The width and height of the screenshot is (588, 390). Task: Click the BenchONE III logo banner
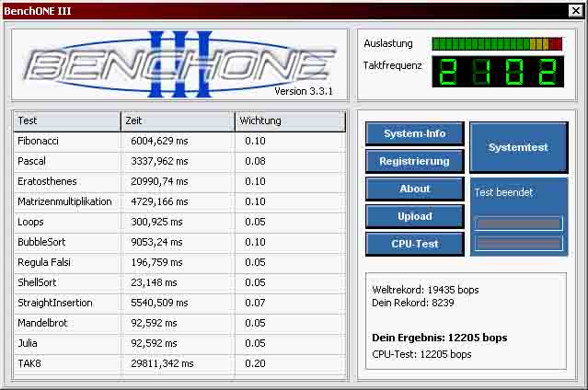(180, 64)
